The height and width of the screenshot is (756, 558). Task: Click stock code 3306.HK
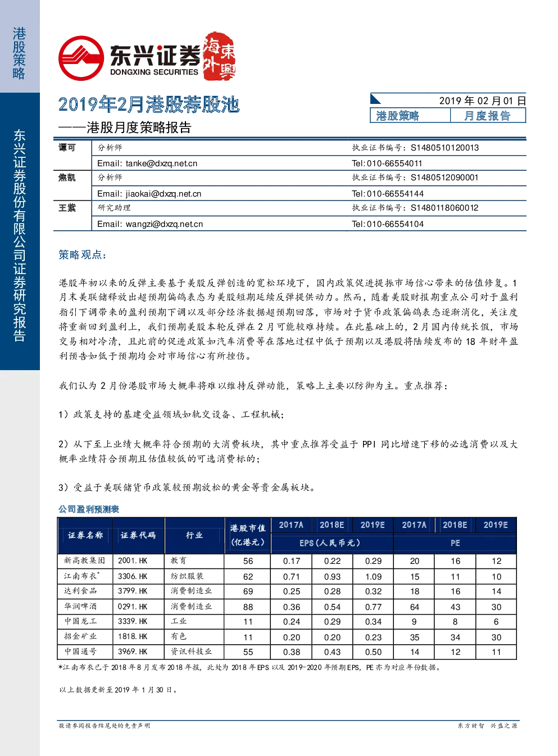(133, 576)
